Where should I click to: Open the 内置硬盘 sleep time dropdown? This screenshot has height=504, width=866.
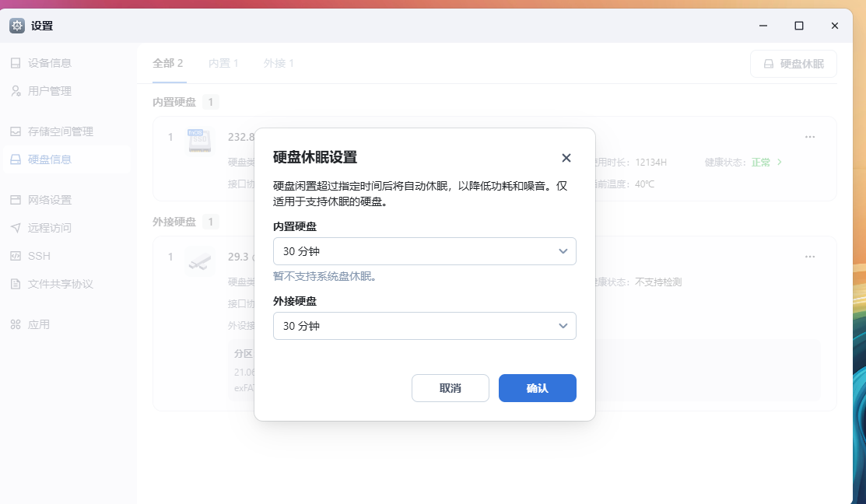pos(424,251)
